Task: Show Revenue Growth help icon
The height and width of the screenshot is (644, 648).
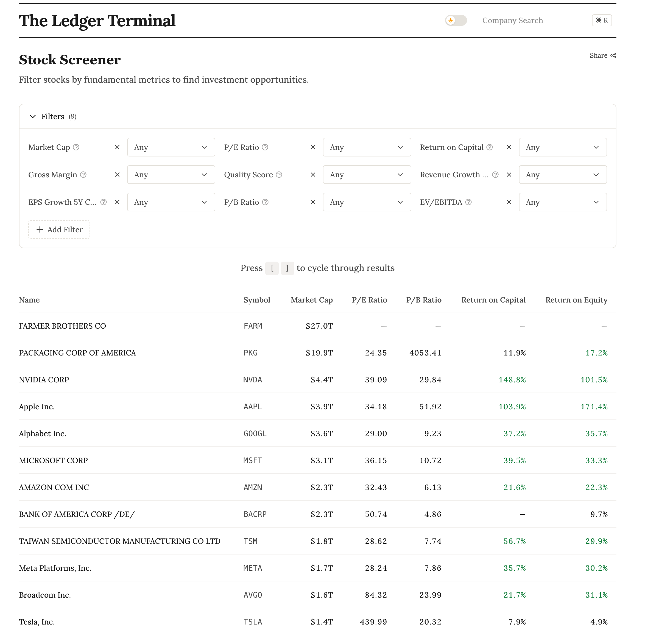Action: pyautogui.click(x=495, y=175)
